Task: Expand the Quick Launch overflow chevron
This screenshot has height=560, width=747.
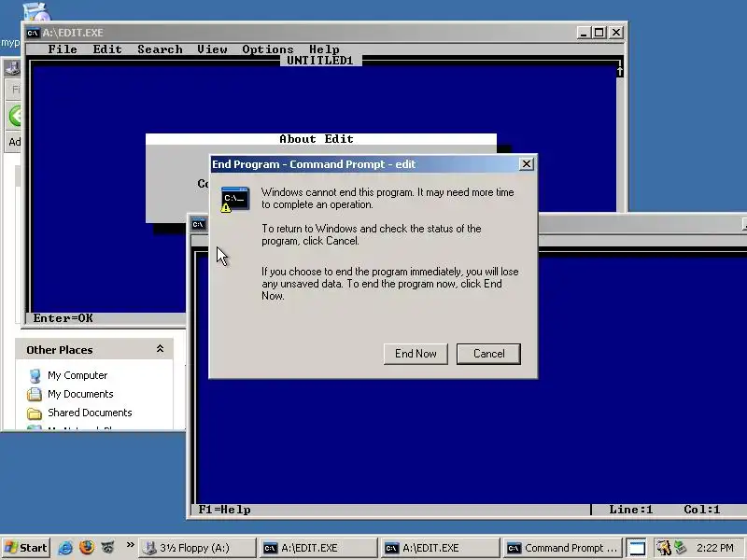Action: (130, 545)
